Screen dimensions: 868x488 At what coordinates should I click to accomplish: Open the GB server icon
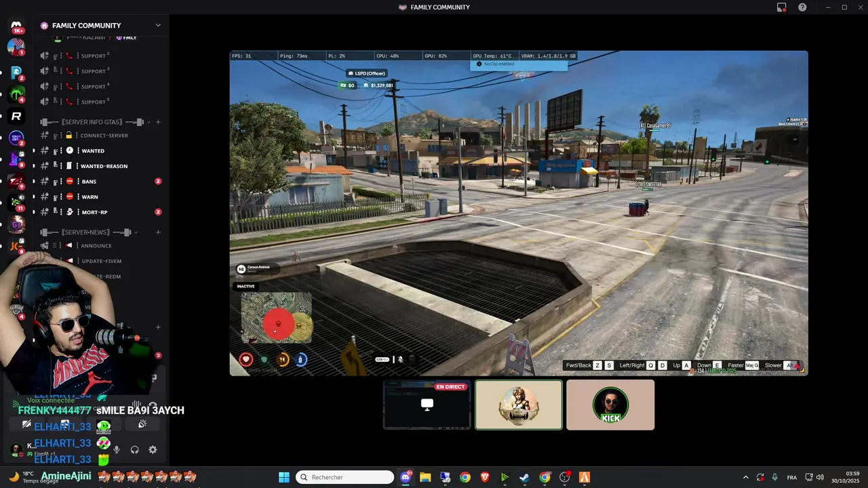[x=16, y=224]
